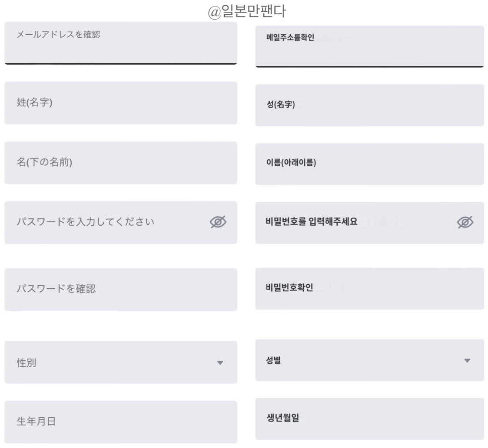Toggle visibility on パスワードを入力してください field
Viewport: 488px width, 448px height.
click(x=218, y=222)
